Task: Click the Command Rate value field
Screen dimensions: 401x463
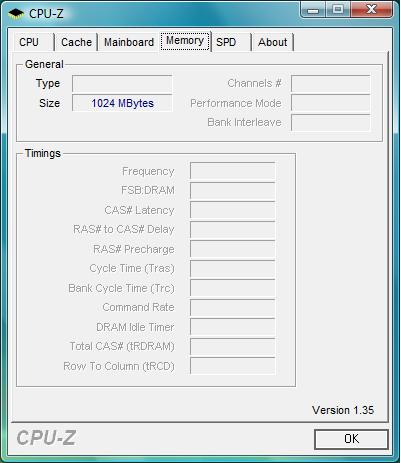Action: pyautogui.click(x=233, y=307)
